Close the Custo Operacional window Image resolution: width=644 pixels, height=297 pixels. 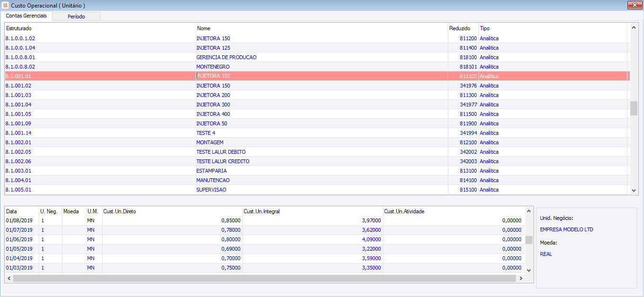coord(634,5)
